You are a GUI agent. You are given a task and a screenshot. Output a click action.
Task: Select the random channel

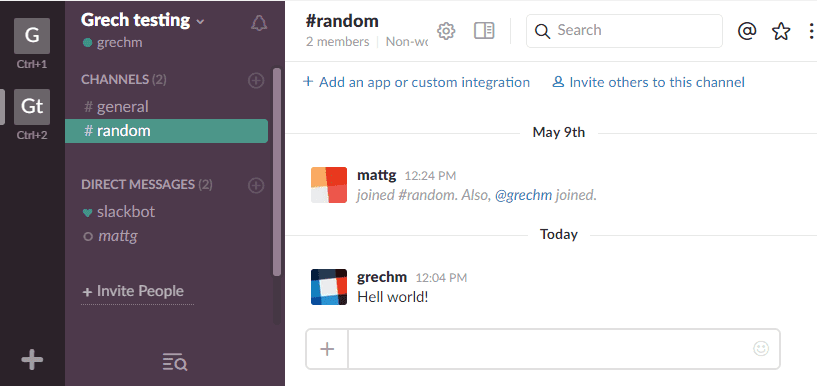point(166,131)
